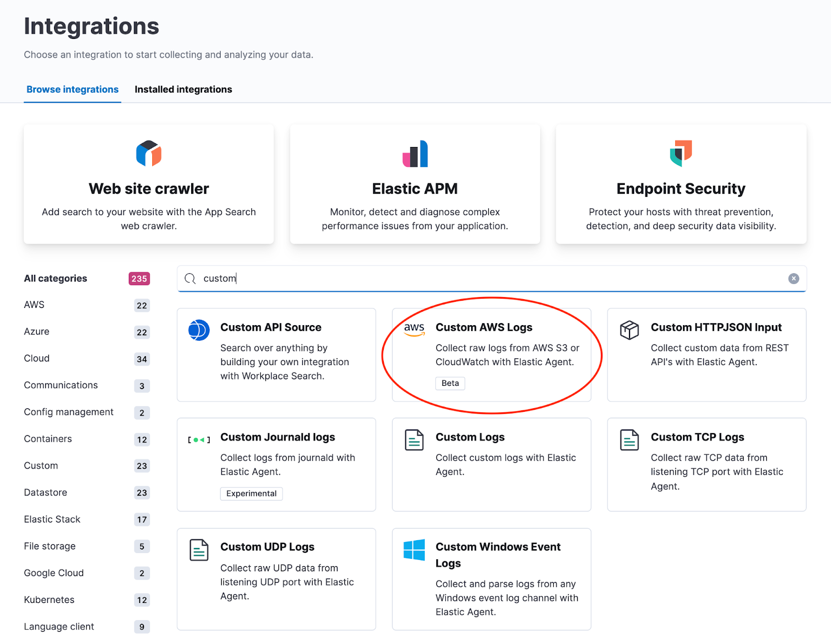This screenshot has height=644, width=831.
Task: Select the Browse integrations tab
Action: tap(72, 89)
